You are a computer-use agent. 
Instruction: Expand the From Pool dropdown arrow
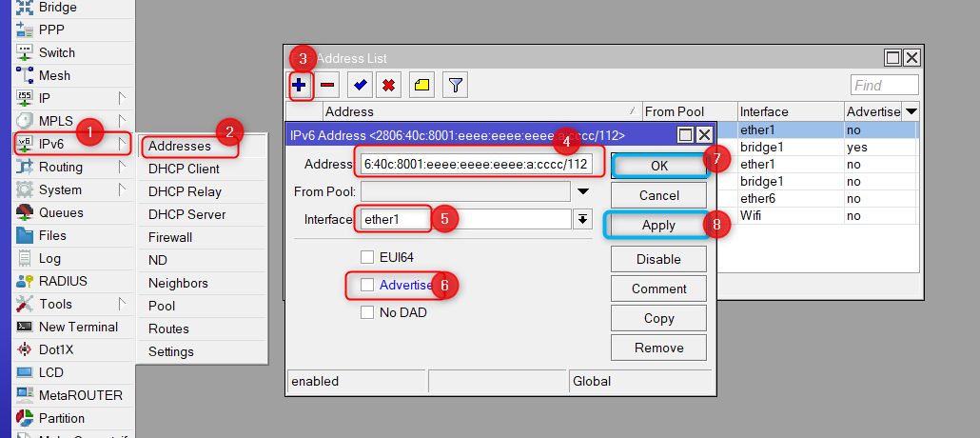[583, 191]
